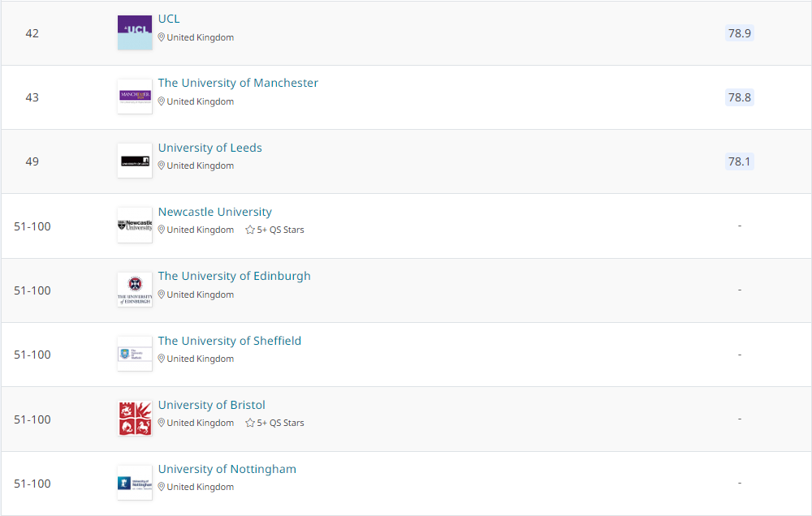Open the University of Bristol link
Viewport: 812px width, 516px height.
211,405
